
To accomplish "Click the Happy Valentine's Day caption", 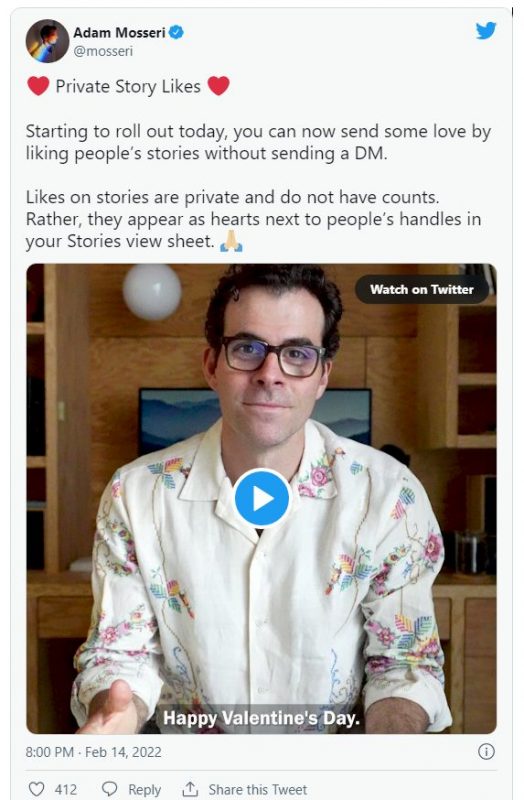I will [261, 718].
